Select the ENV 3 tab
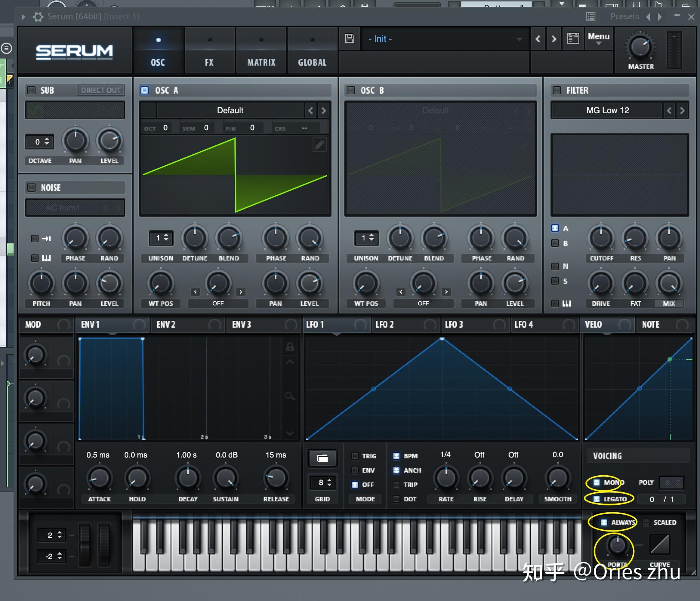The image size is (700, 601). pyautogui.click(x=264, y=325)
